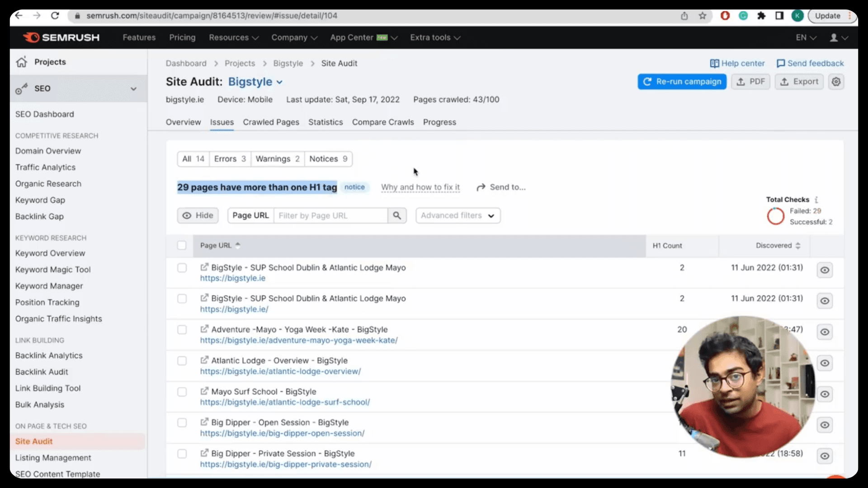Click Re-run campaign button
The width and height of the screenshot is (868, 488).
click(682, 82)
